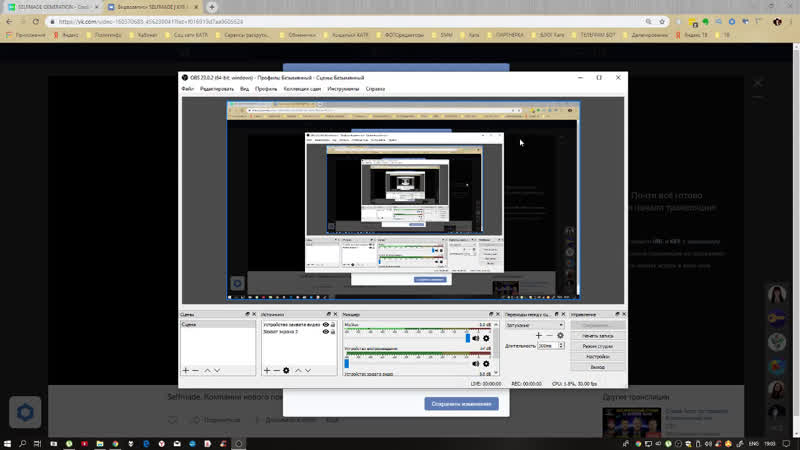
Task: Click Exit button in OBS Controls
Action: [597, 367]
